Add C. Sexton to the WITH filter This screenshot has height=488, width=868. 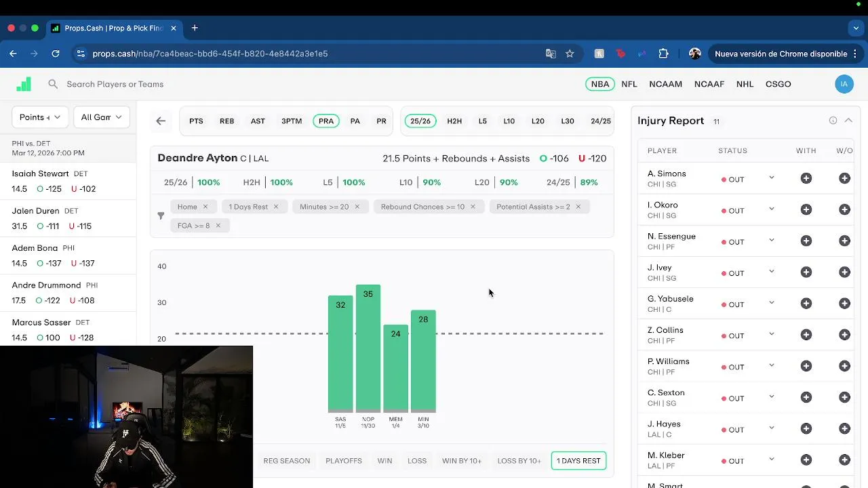806,397
